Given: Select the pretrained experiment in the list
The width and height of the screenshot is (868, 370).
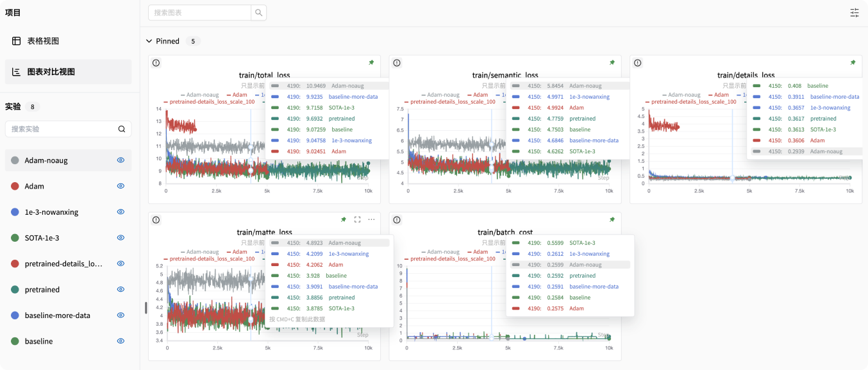Looking at the screenshot, I should point(42,290).
